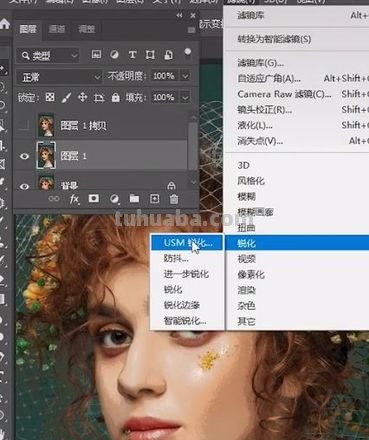Switch to the 通道 tab

(57, 29)
